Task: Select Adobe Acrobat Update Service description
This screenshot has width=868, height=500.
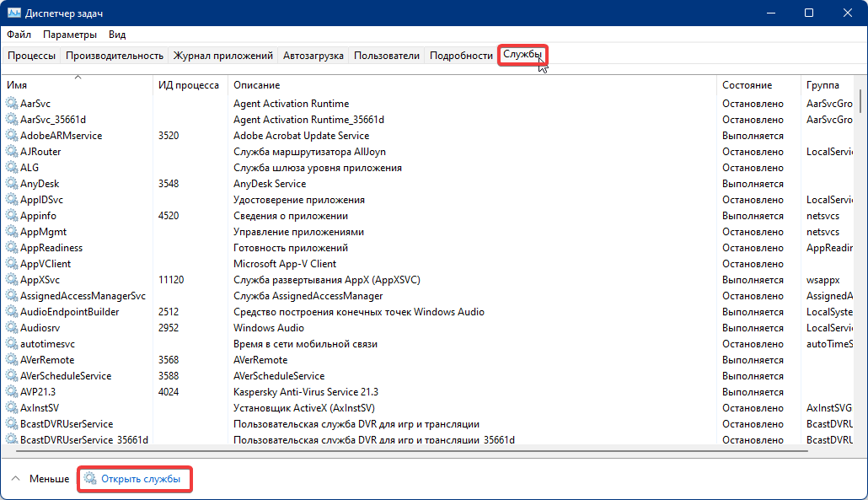Action: pyautogui.click(x=301, y=135)
